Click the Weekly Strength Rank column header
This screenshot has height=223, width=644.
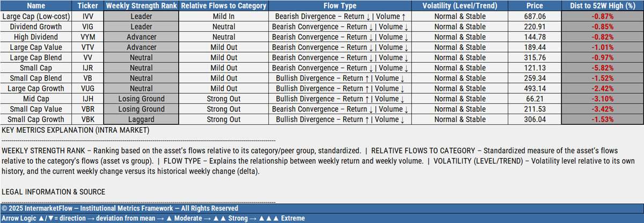pyautogui.click(x=141, y=6)
